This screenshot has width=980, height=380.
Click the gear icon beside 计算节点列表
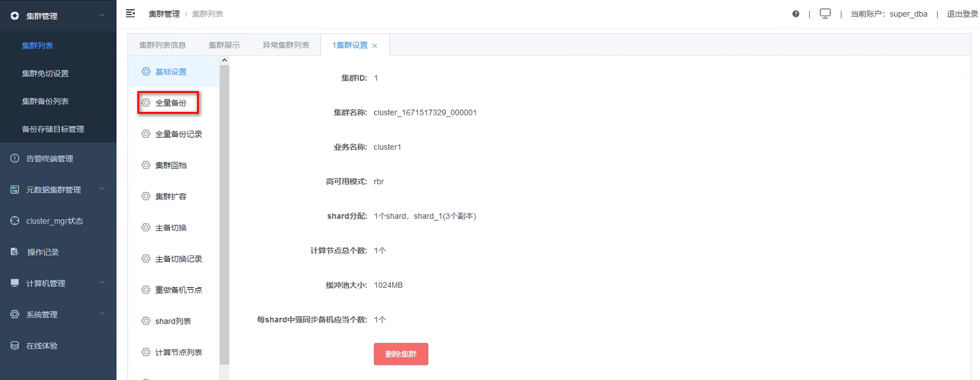tap(146, 352)
